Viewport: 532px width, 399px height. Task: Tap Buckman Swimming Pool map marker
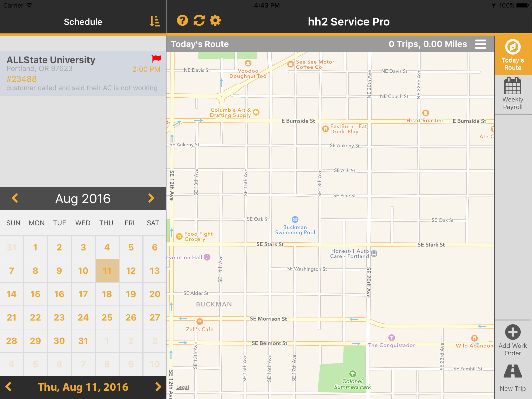pyautogui.click(x=295, y=220)
